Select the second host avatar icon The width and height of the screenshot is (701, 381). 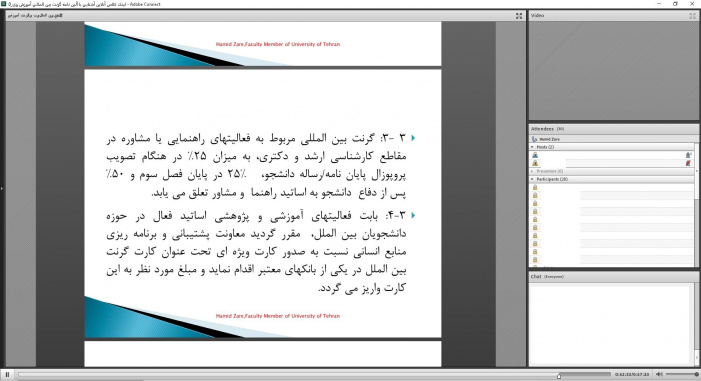point(535,163)
